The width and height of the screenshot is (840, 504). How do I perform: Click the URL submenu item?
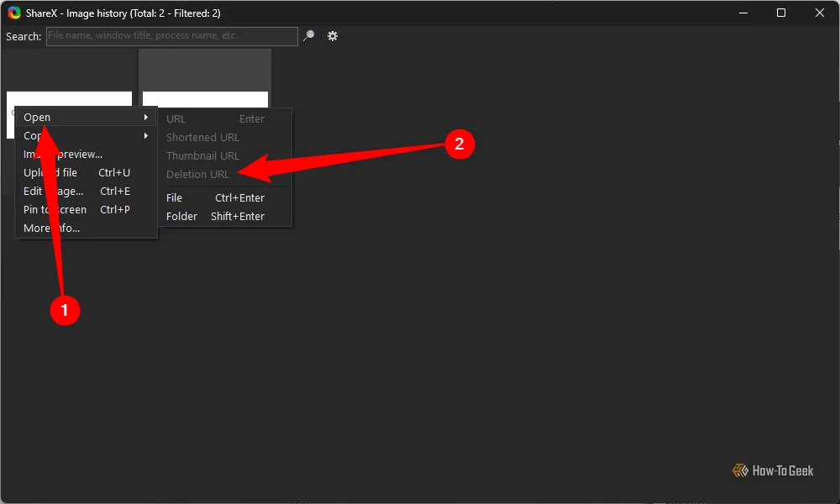coord(176,119)
